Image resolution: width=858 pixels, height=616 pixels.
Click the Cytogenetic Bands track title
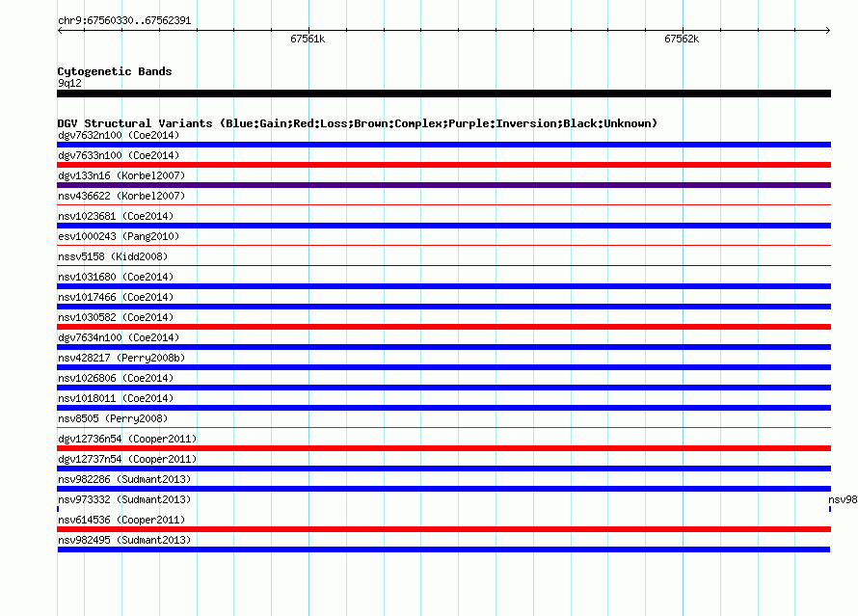click(115, 71)
